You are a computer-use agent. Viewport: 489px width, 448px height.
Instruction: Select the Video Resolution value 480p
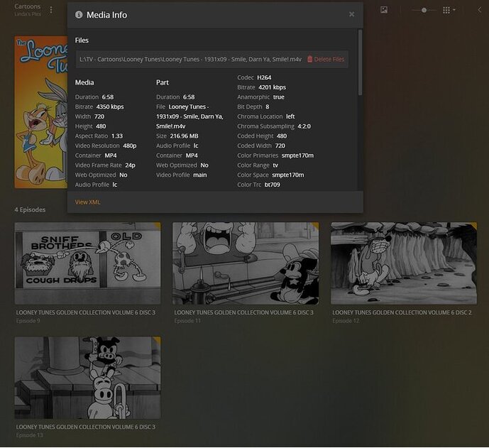coord(130,146)
